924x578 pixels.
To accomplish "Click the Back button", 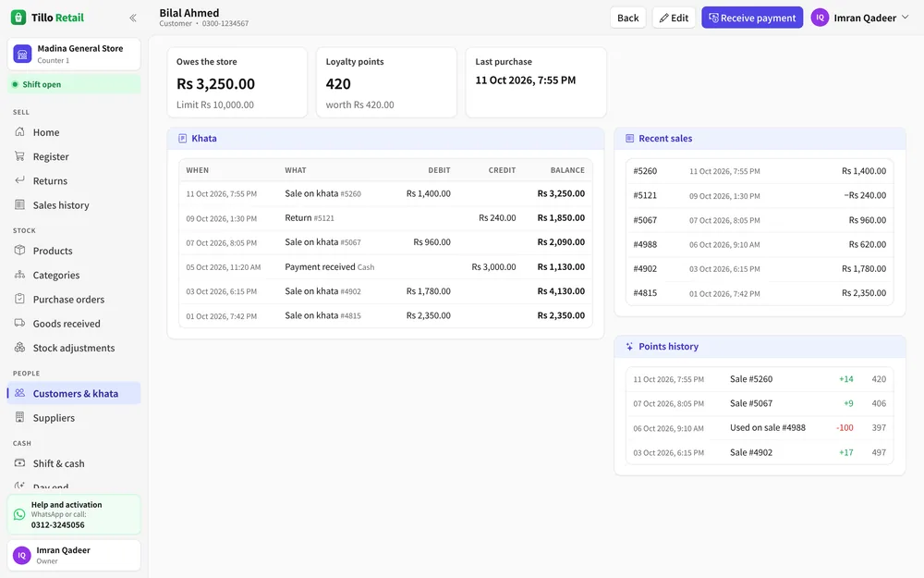I will 627,18.
